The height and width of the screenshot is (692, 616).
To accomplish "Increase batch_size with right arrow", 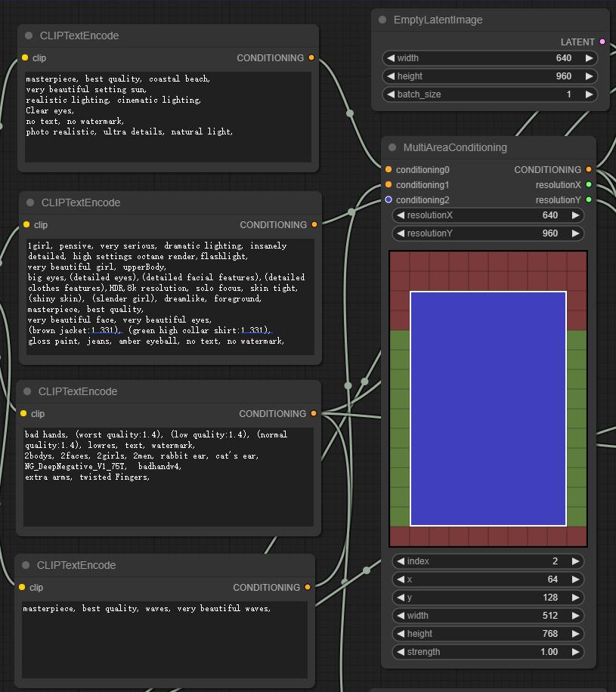I will point(589,94).
